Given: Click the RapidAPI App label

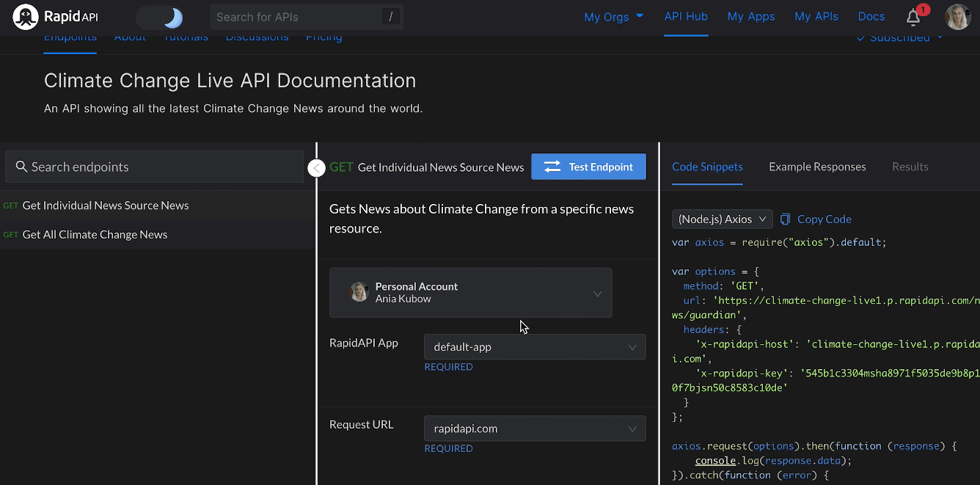Looking at the screenshot, I should (x=364, y=343).
